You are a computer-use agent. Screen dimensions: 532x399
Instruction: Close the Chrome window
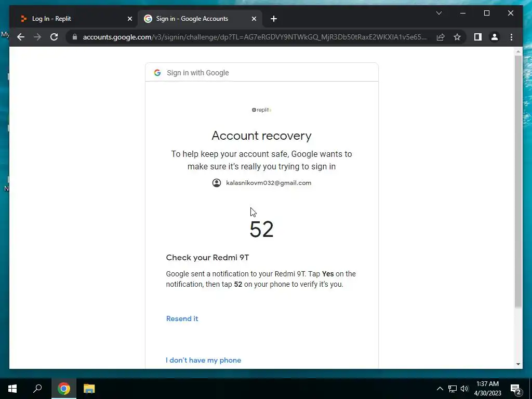point(510,13)
